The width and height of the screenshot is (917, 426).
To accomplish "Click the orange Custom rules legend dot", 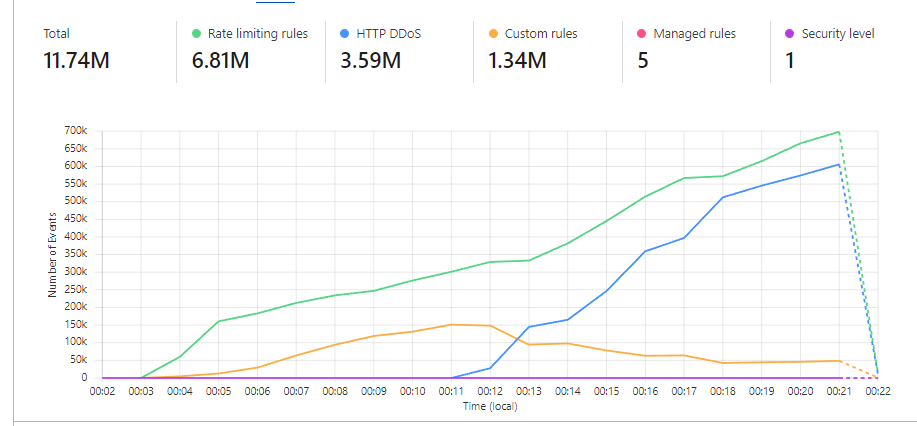I will [492, 34].
